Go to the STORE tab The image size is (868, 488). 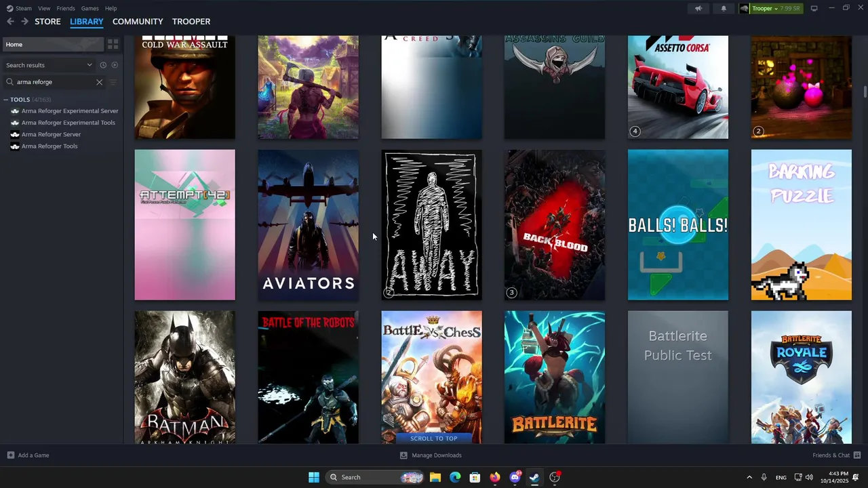pyautogui.click(x=47, y=22)
